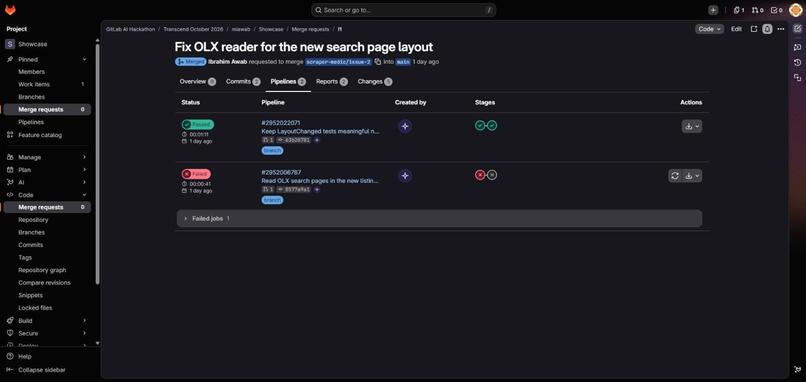The image size is (806, 382).
Task: Open Compare revisions in sidebar
Action: tap(47, 283)
